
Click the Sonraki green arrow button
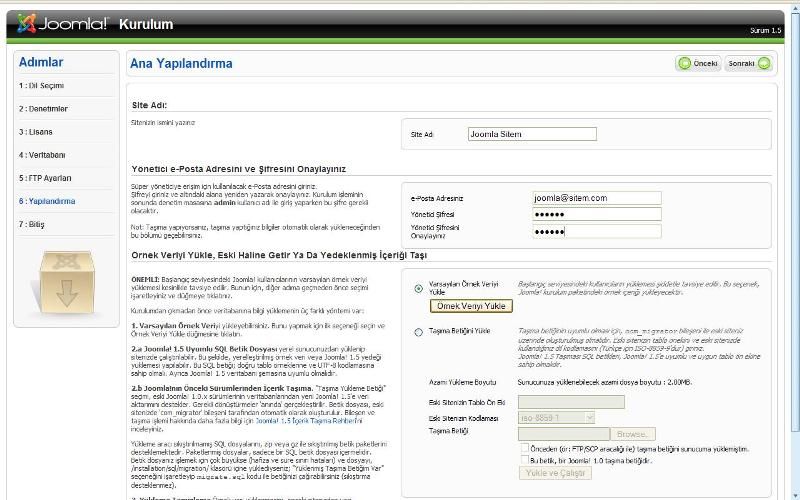(748, 63)
